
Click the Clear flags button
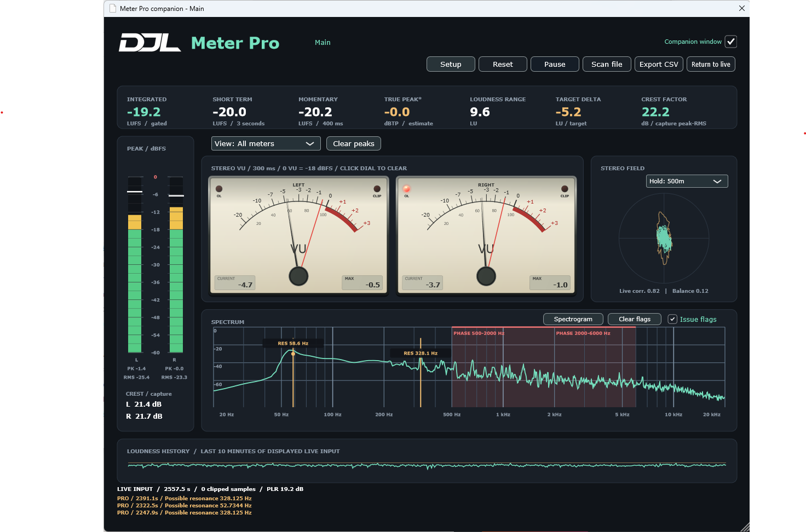pyautogui.click(x=635, y=319)
